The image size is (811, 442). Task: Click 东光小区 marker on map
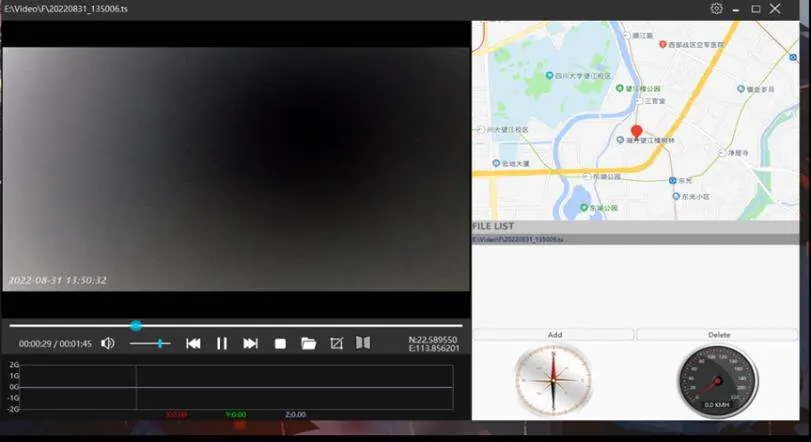pyautogui.click(x=675, y=196)
